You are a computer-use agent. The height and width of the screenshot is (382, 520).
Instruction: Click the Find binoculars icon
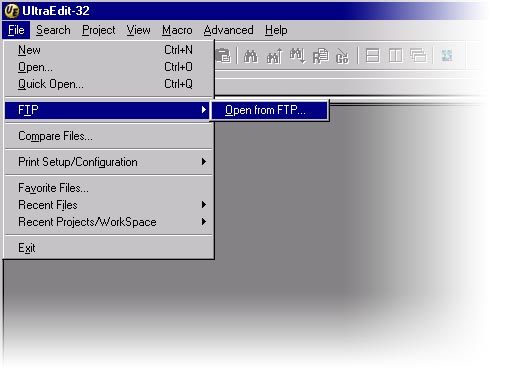[x=251, y=56]
